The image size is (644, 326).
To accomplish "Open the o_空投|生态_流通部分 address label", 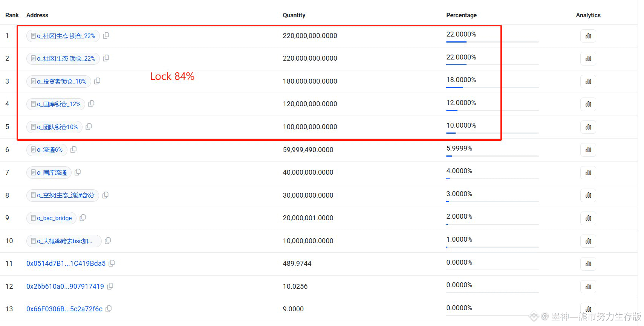I will pos(63,195).
